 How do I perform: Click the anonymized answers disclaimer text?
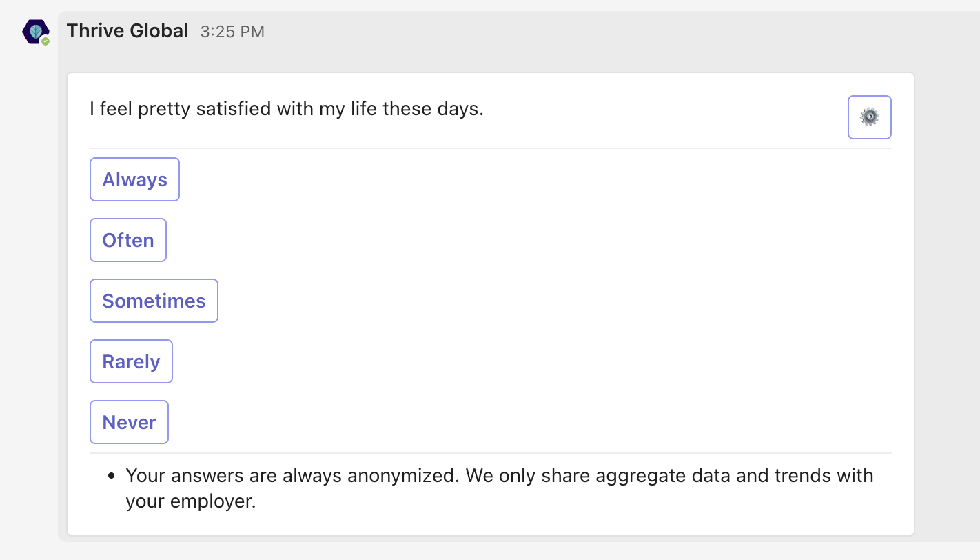pos(499,488)
